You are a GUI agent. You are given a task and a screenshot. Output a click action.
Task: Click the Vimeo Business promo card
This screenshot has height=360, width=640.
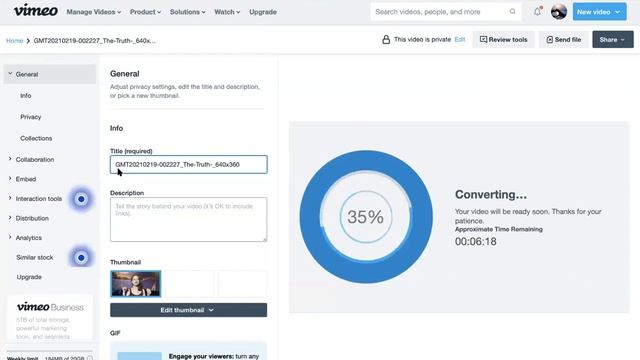[x=50, y=318]
